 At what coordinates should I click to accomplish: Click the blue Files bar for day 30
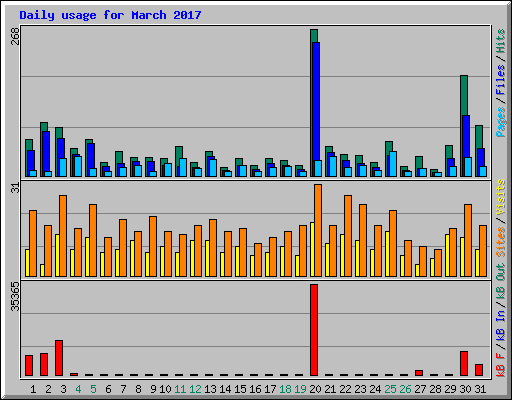(x=466, y=137)
